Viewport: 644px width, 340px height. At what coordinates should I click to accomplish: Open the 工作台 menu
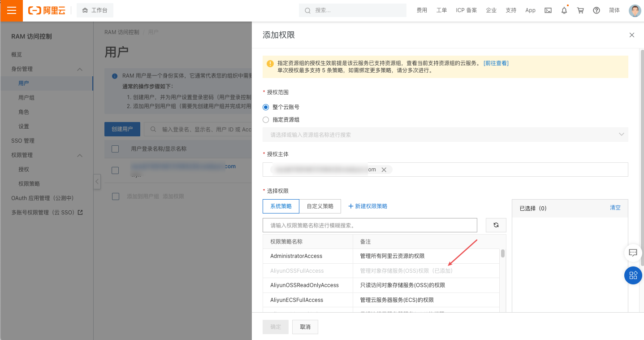click(x=95, y=10)
